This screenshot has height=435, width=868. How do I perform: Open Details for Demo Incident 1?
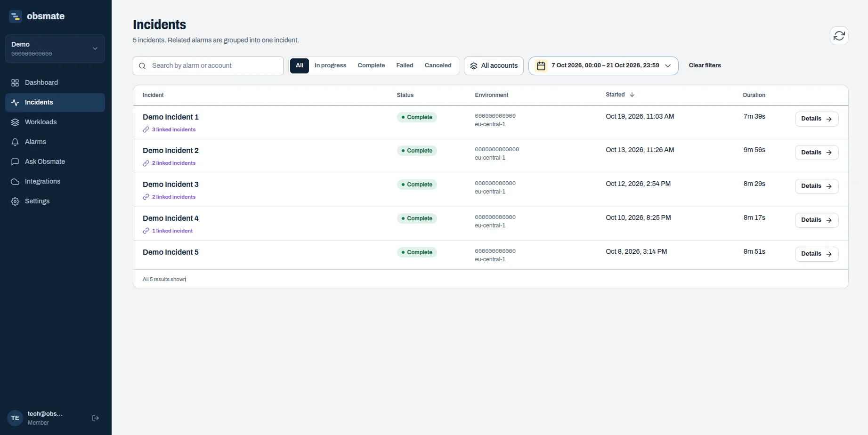pyautogui.click(x=817, y=119)
